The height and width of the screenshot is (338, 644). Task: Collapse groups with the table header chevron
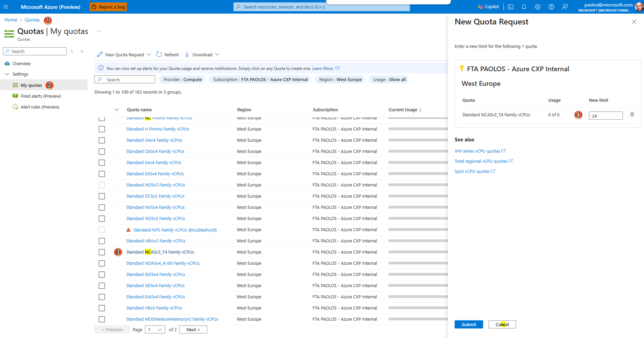pyautogui.click(x=117, y=110)
